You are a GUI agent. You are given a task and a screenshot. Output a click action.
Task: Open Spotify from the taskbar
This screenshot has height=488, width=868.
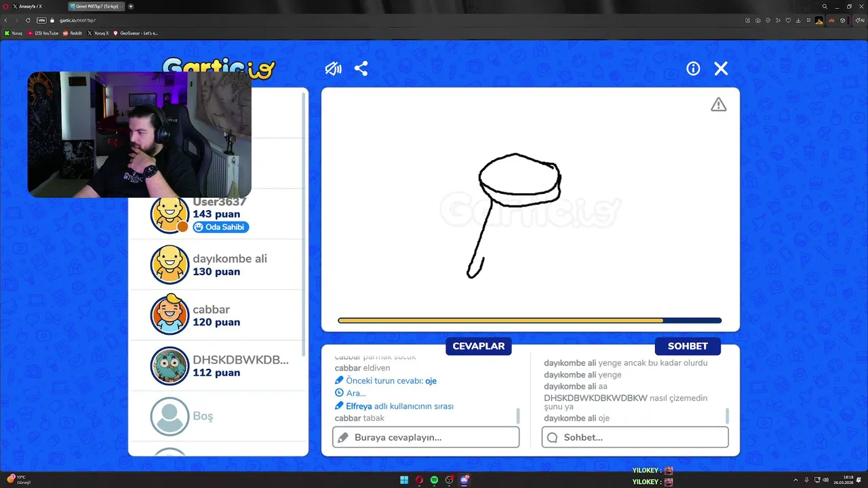pyautogui.click(x=434, y=480)
